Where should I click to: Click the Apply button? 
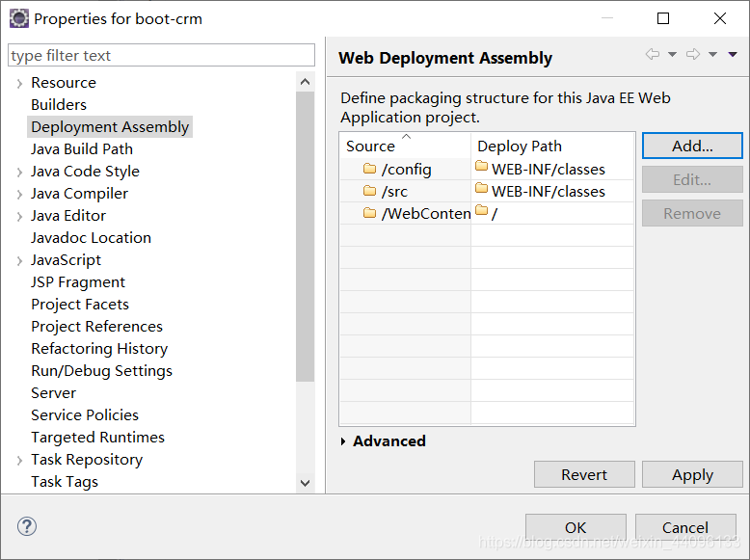click(x=692, y=474)
